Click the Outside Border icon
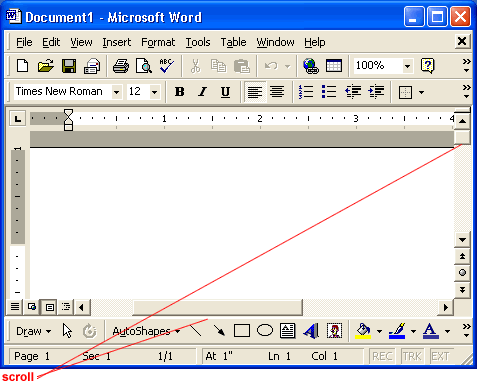Viewport: 477px width, 381px height. point(405,92)
